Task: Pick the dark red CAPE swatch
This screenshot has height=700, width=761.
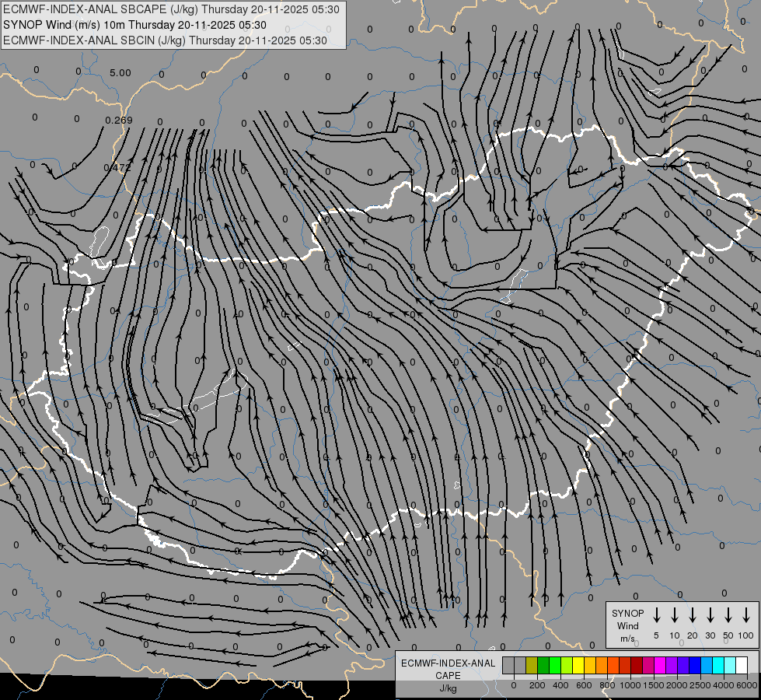Action: [637, 665]
